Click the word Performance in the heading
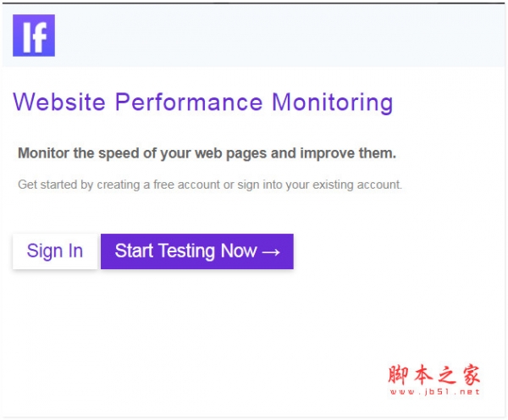This screenshot has width=508, height=420. (x=189, y=102)
